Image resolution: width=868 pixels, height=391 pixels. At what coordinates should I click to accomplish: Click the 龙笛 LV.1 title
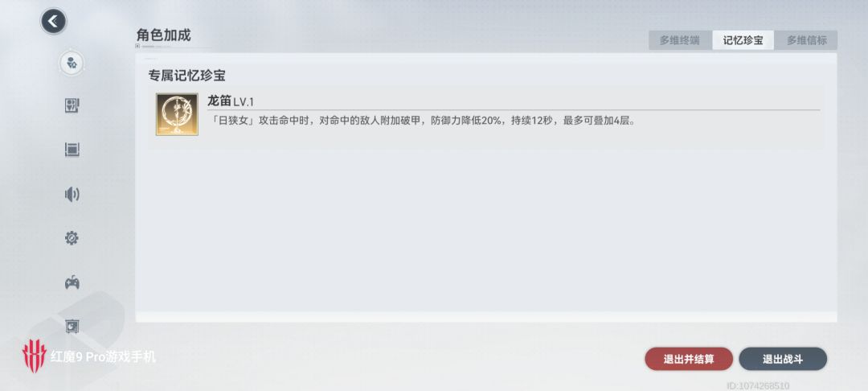click(x=231, y=101)
